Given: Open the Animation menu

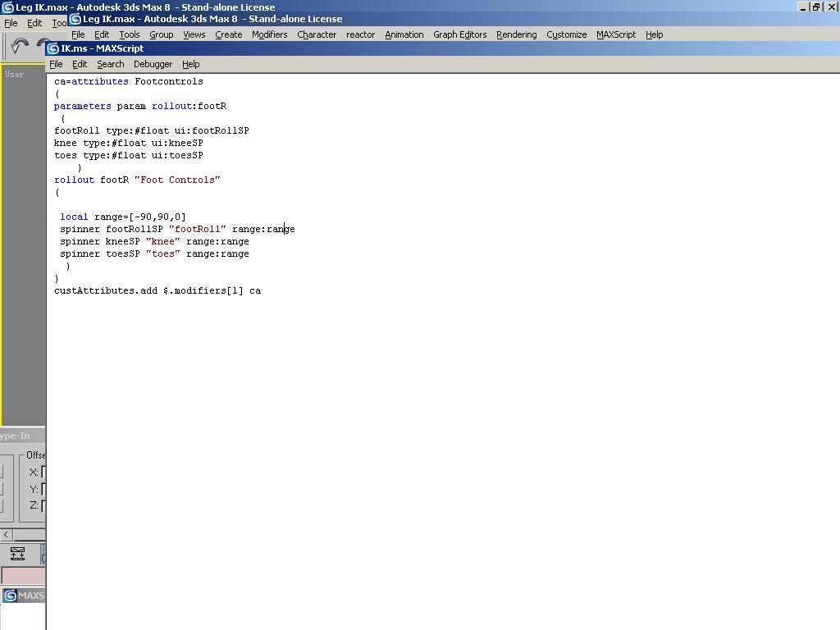Looking at the screenshot, I should [x=404, y=34].
